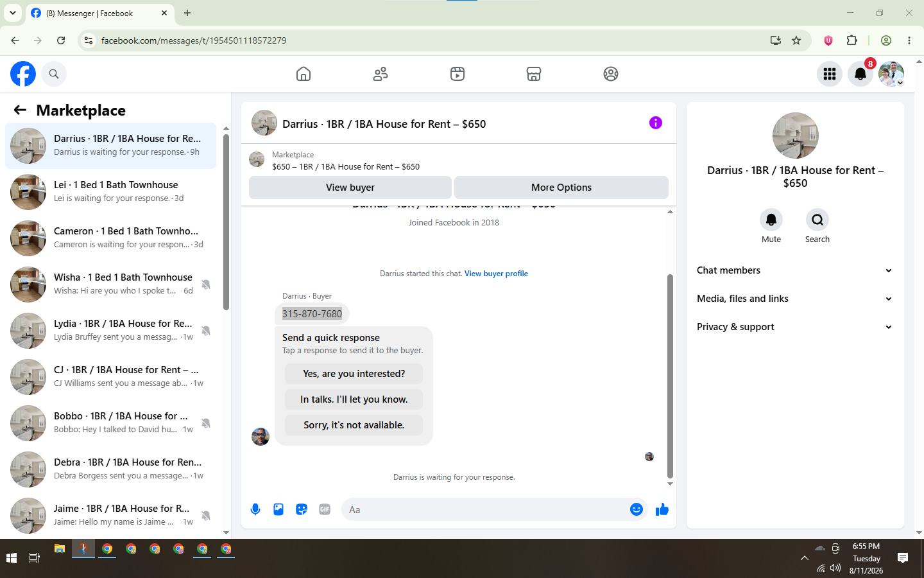Open the Chrome three-dot menu
Viewport: 924px width, 578px height.
click(909, 40)
